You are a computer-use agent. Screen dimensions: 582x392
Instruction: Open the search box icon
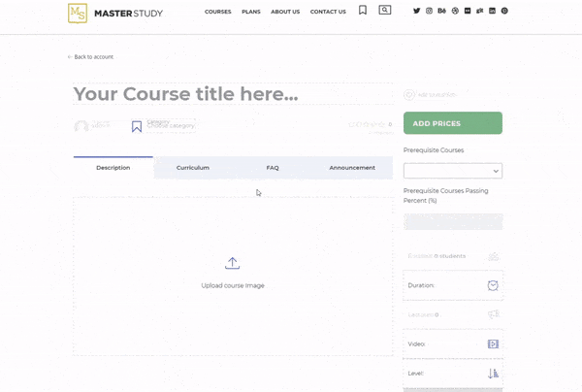click(385, 10)
